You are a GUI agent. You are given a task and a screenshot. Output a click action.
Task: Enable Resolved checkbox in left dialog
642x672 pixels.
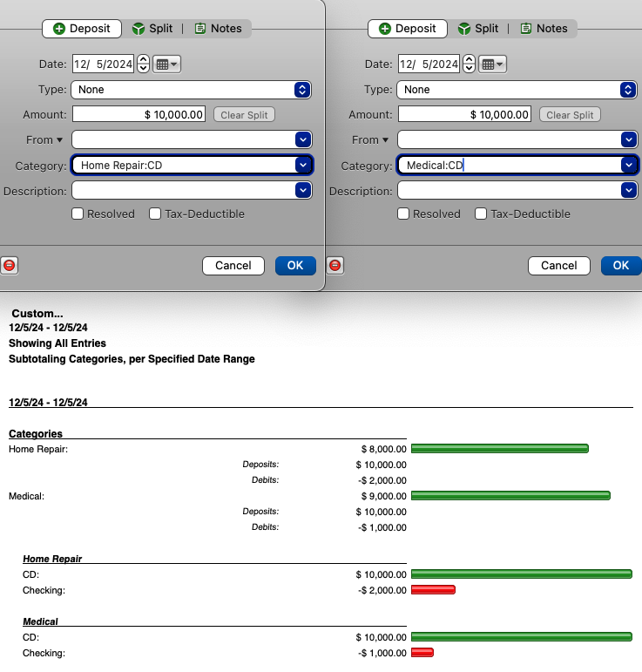click(x=78, y=214)
